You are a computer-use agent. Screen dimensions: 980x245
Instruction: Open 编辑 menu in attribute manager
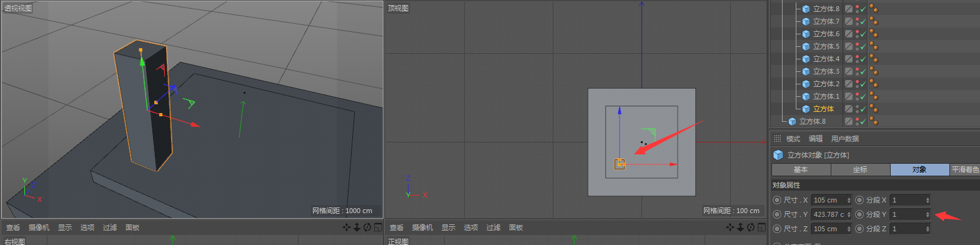[816, 139]
